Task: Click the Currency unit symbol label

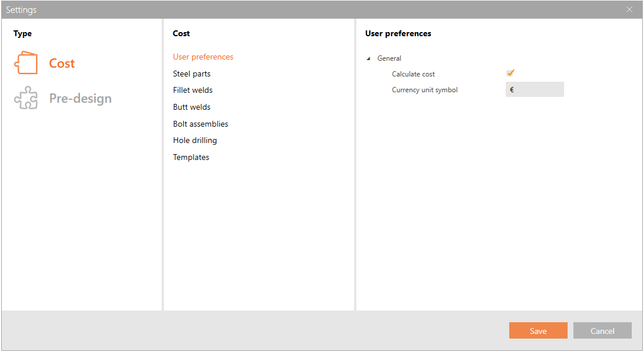Action: 424,90
